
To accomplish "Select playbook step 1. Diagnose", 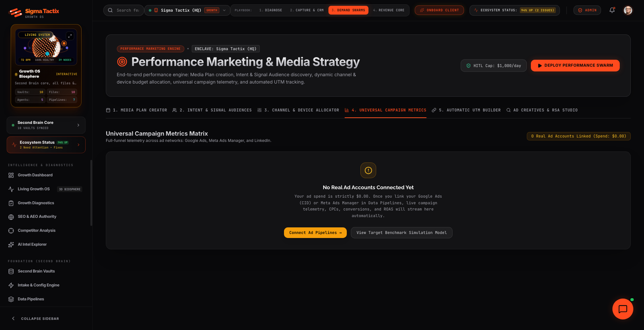I will (270, 10).
